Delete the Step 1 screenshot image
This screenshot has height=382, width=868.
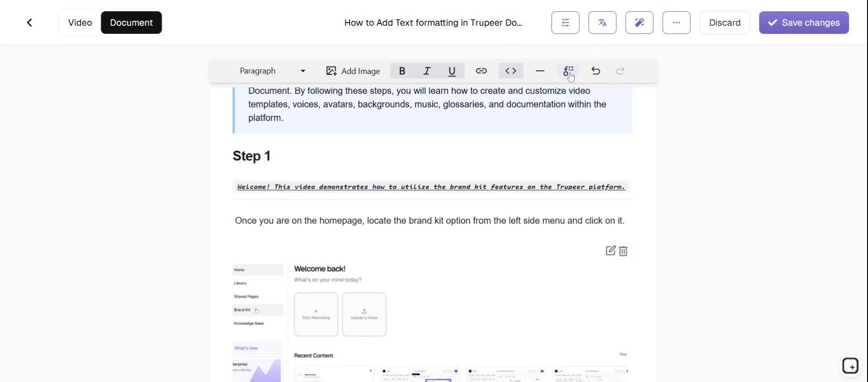623,251
